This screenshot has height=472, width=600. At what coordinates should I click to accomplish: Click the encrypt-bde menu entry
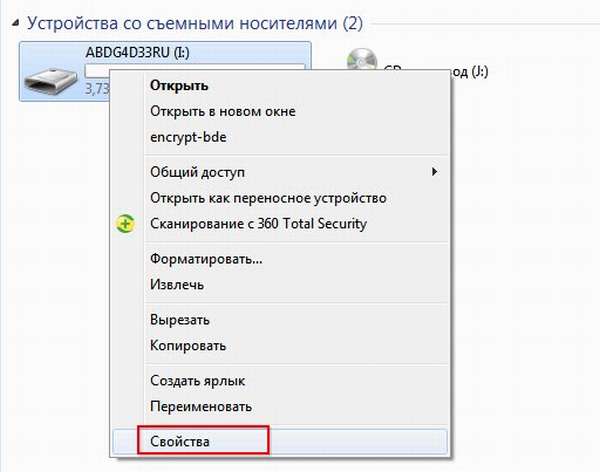click(x=186, y=137)
